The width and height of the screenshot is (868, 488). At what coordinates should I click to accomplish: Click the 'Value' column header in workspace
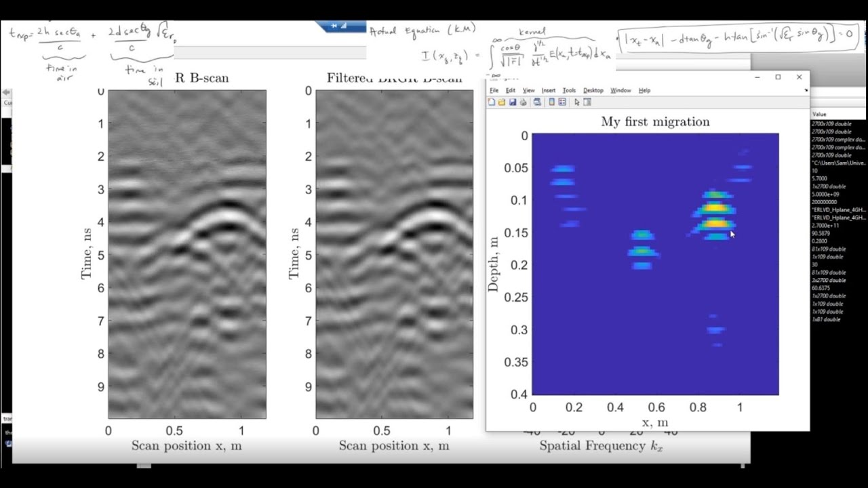(819, 114)
